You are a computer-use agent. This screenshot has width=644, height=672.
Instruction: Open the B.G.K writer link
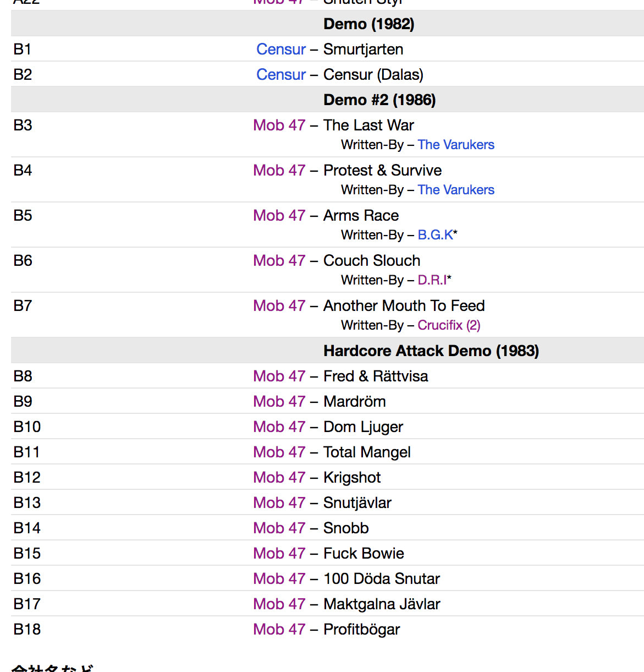tap(435, 235)
